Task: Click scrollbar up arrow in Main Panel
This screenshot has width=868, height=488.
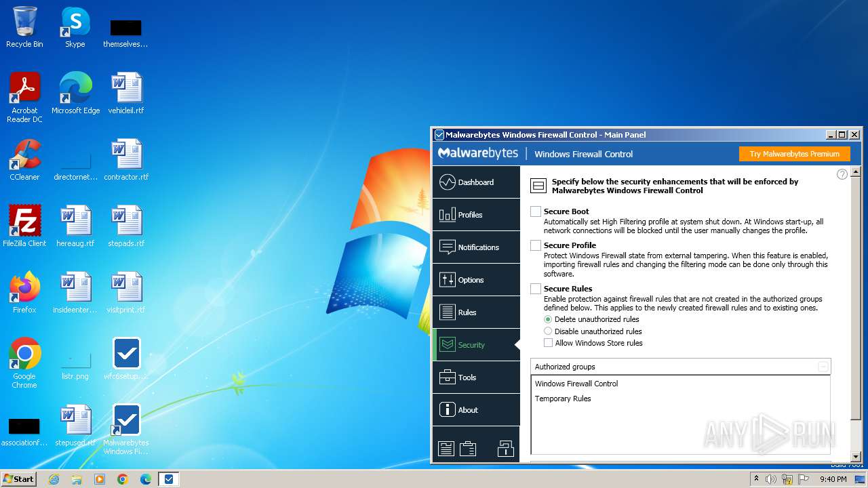Action: (x=856, y=171)
